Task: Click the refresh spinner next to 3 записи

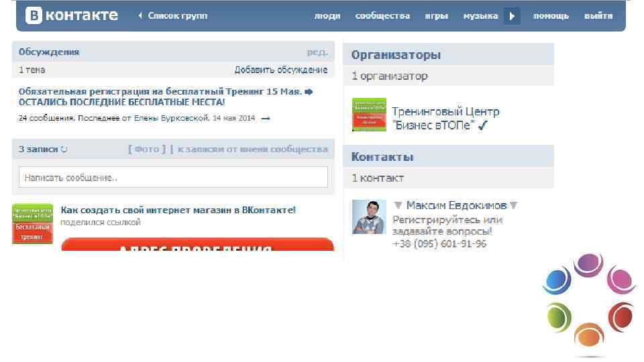Action: click(64, 149)
